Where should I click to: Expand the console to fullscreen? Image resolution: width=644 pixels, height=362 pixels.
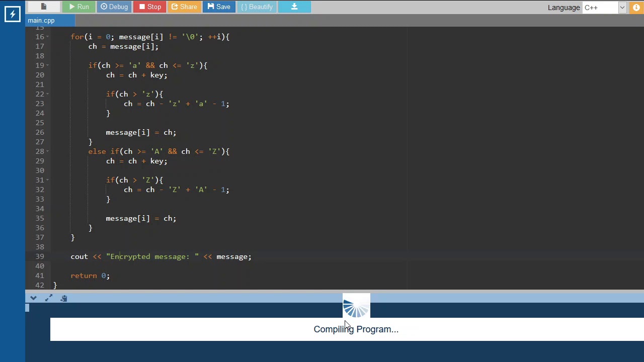click(49, 298)
